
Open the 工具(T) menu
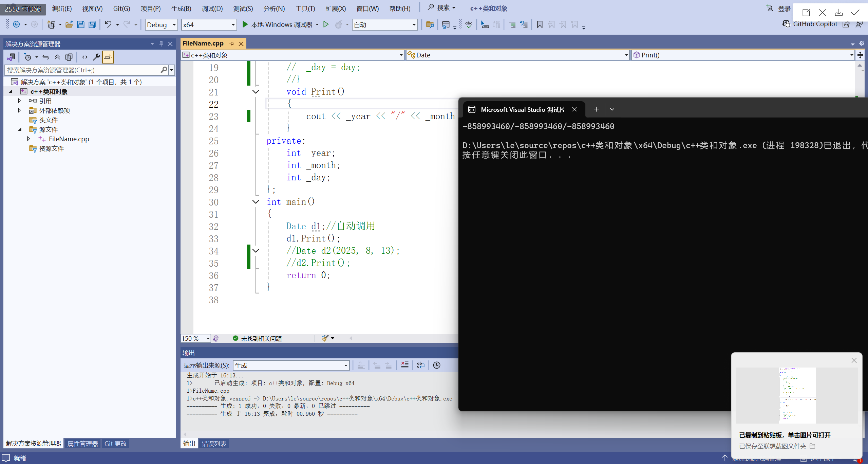pos(305,8)
